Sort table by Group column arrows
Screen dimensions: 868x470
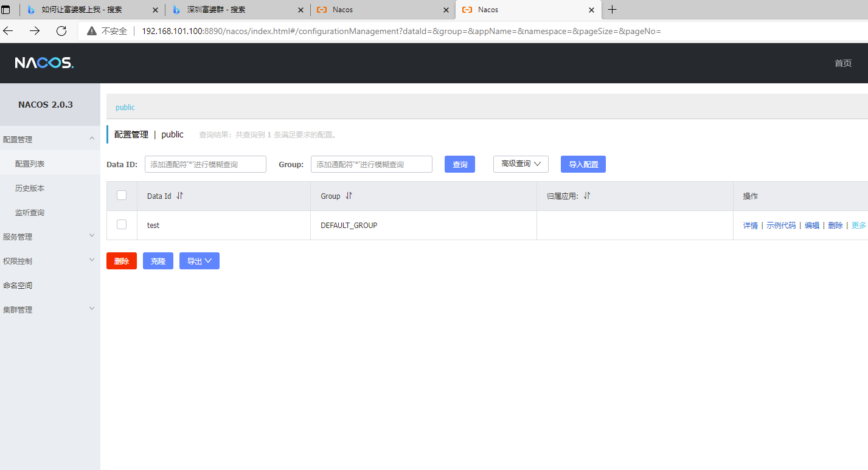click(x=349, y=196)
